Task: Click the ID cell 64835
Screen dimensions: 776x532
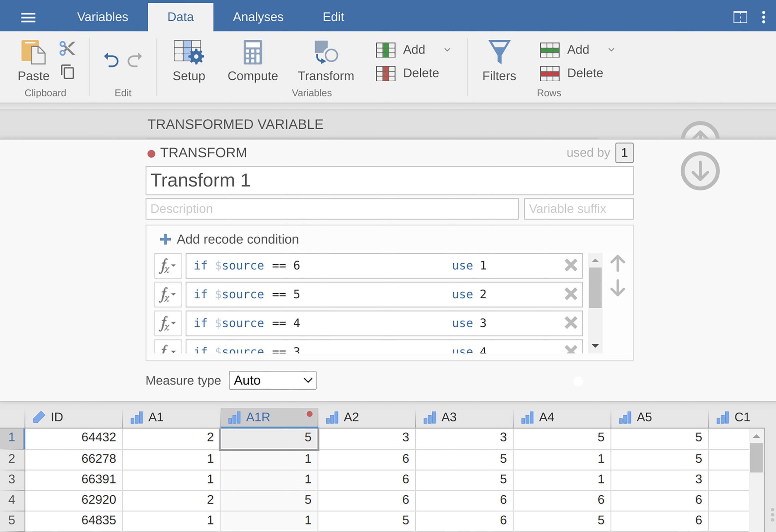Action: 73,520
